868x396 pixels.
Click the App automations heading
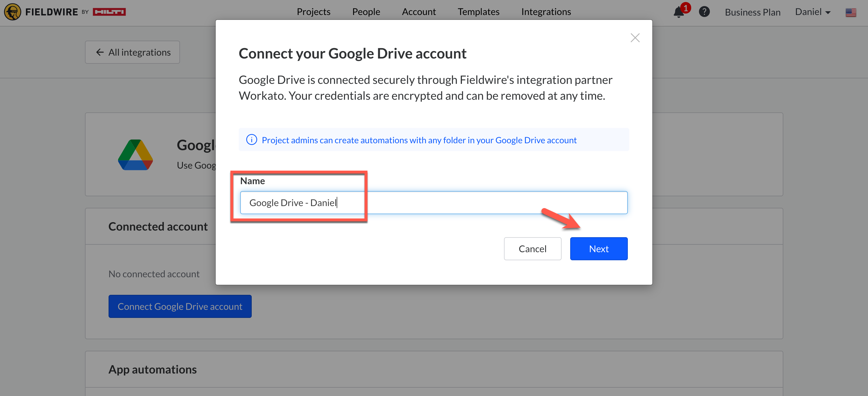(x=152, y=369)
